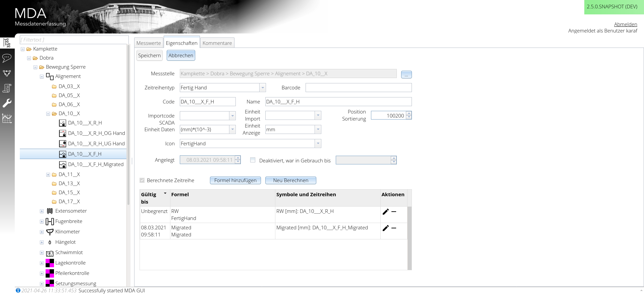Open the Zeitreihentyp dropdown

pos(263,88)
